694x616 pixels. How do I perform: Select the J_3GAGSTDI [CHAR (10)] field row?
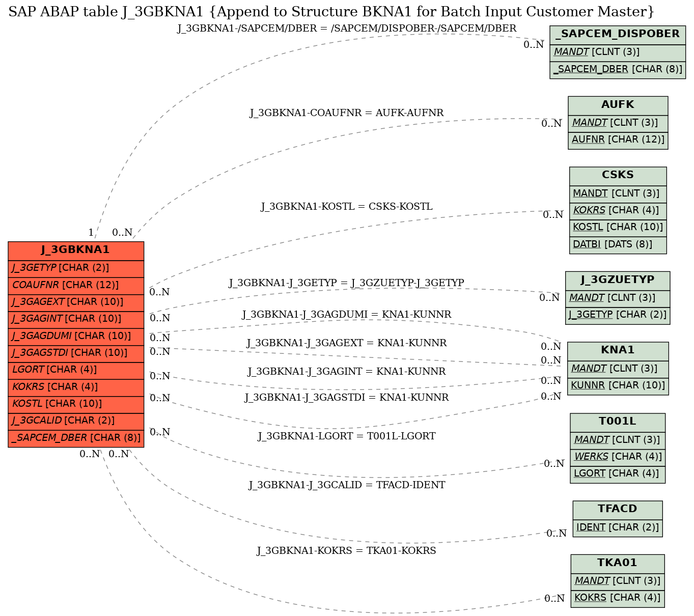[x=76, y=353]
